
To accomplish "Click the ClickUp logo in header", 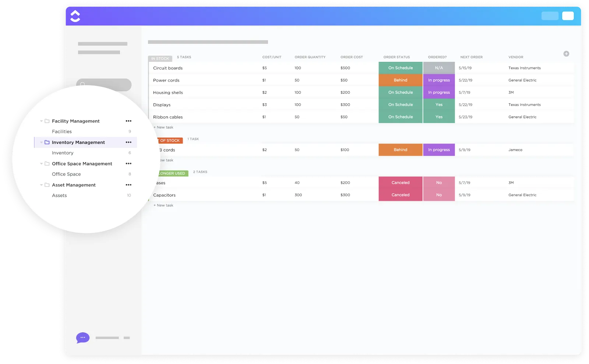I will tap(75, 16).
